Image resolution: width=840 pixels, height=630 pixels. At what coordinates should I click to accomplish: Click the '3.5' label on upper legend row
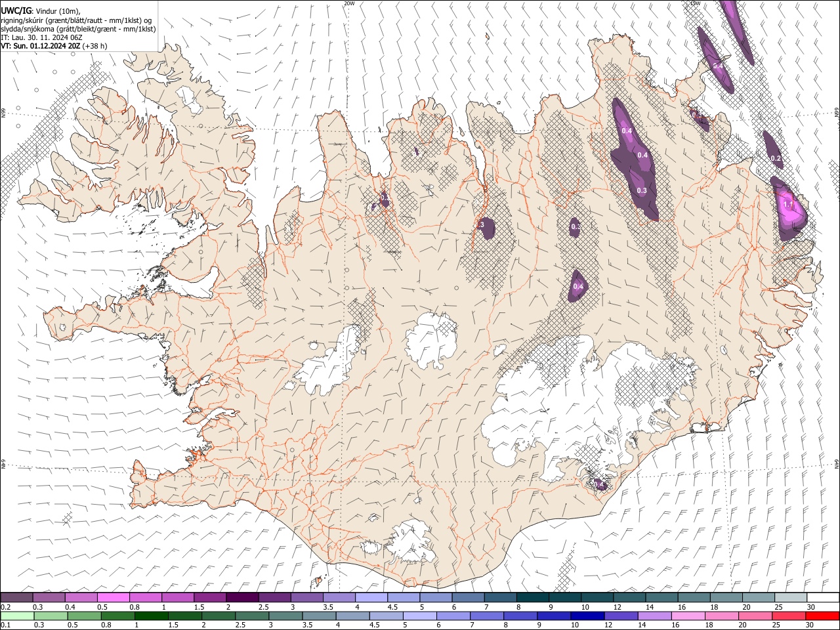click(x=329, y=607)
